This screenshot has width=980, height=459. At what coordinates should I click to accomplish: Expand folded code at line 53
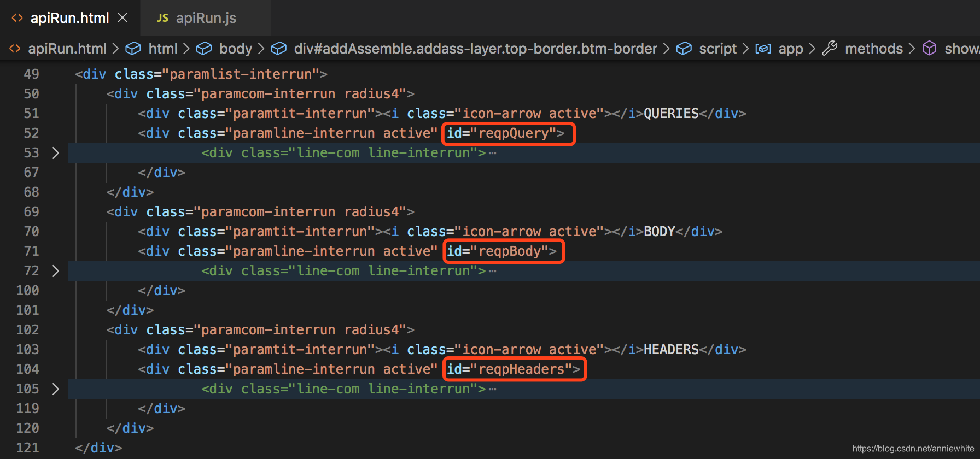pyautogui.click(x=55, y=153)
